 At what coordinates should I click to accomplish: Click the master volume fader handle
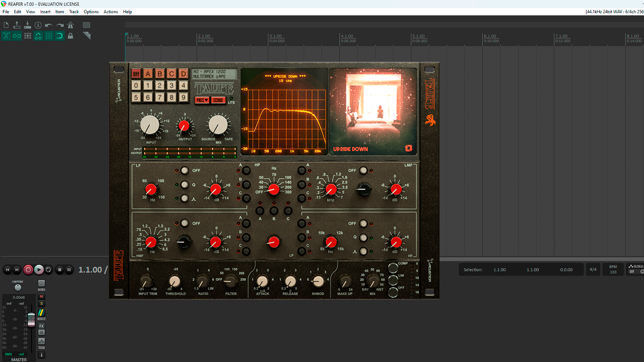tap(31, 320)
